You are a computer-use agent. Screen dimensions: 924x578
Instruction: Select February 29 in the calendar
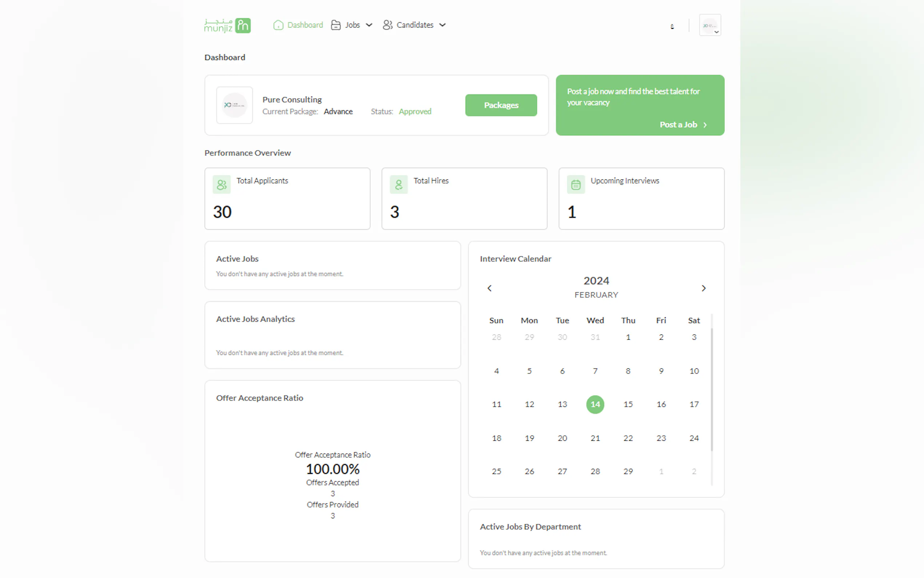coord(628,471)
